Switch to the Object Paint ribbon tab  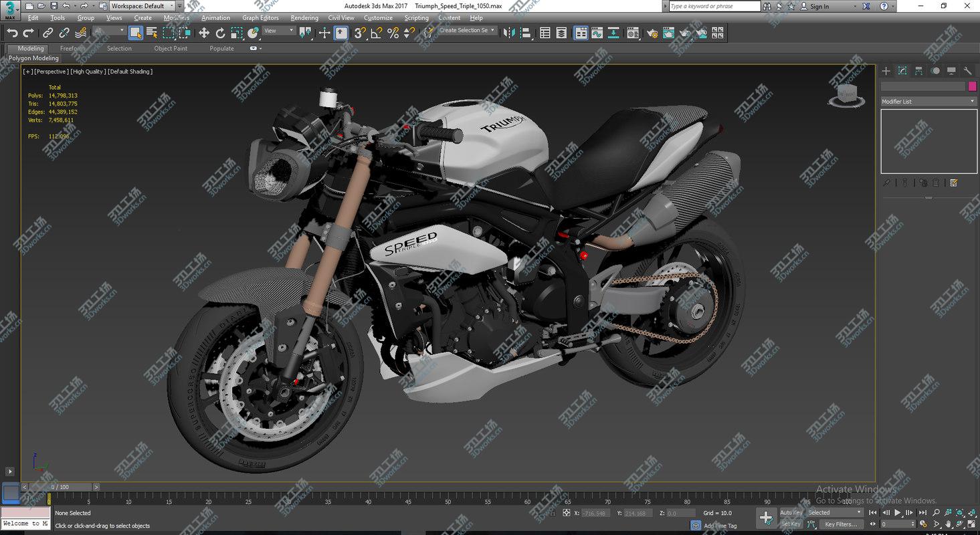[x=171, y=48]
